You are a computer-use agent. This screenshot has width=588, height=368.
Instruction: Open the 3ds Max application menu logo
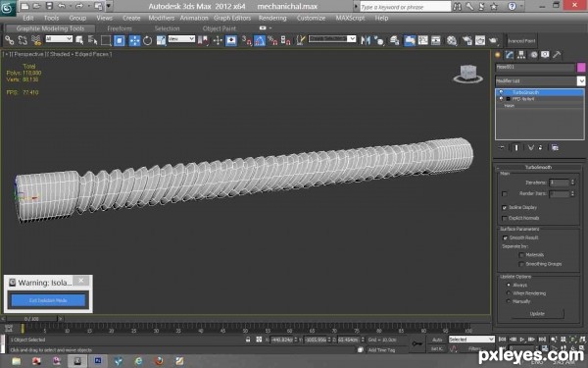8,8
